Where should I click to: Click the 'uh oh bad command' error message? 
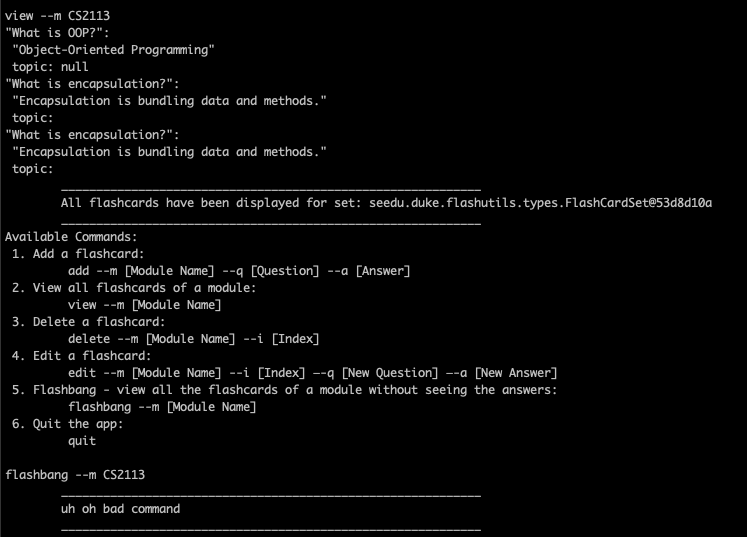pyautogui.click(x=121, y=509)
